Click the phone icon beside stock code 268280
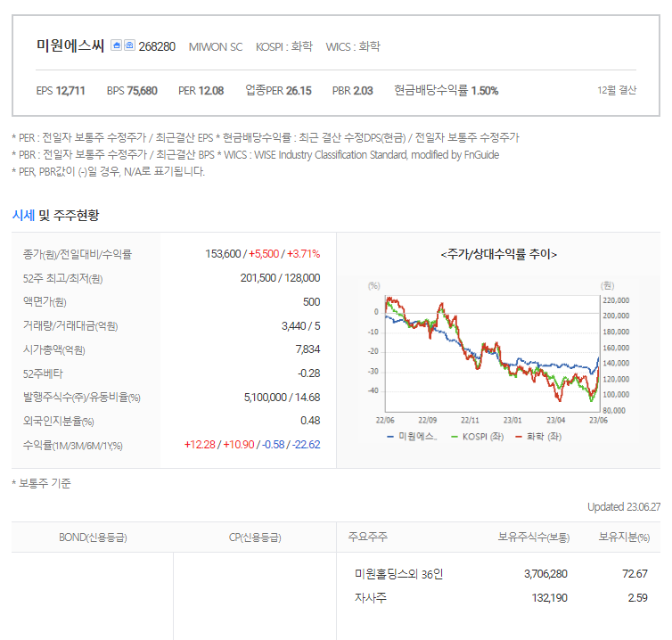Image resolution: width=672 pixels, height=640 pixels. (x=129, y=45)
